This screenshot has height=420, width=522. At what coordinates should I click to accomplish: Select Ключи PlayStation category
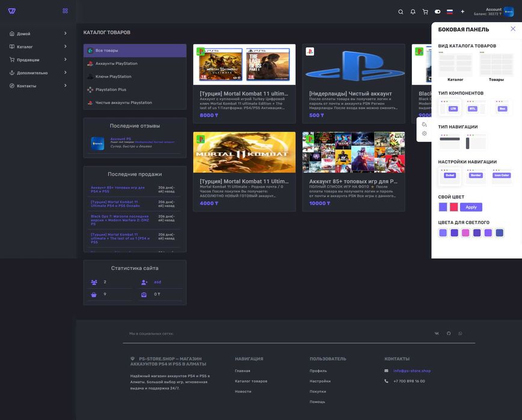135,76
